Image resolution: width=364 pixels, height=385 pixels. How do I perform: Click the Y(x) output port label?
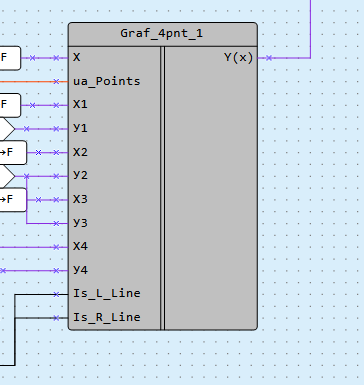(x=239, y=58)
